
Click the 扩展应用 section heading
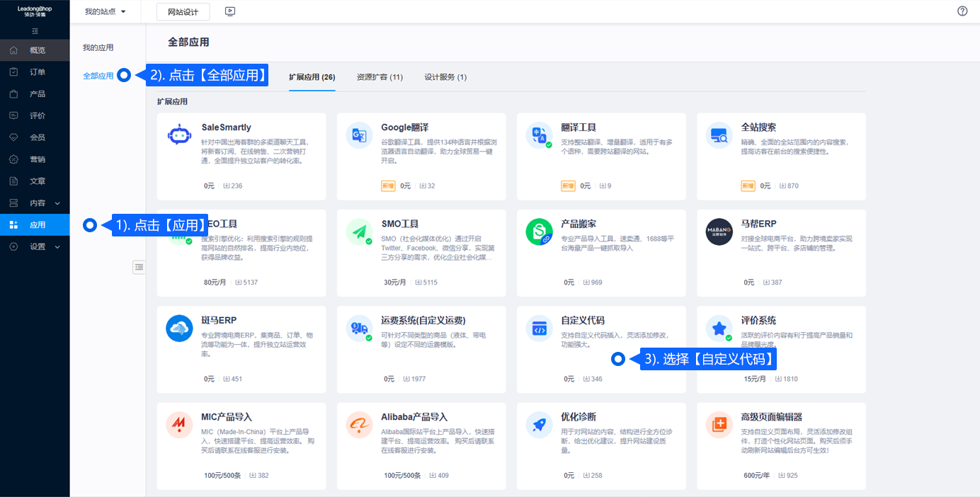(172, 101)
